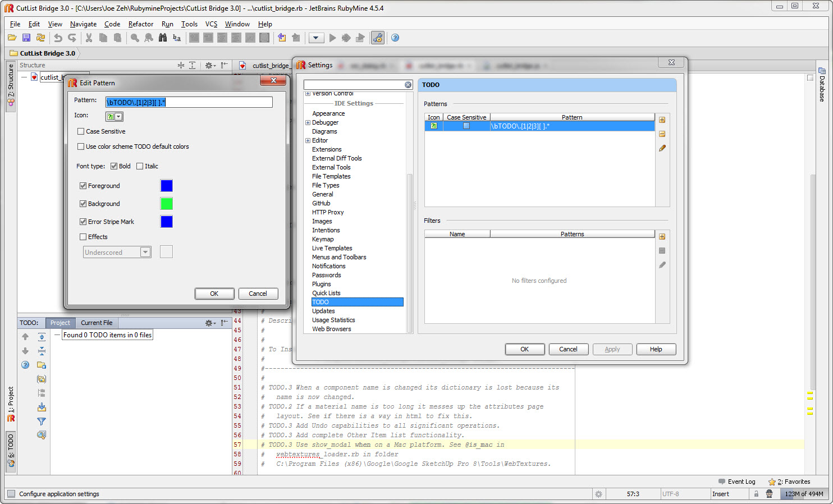Uncheck the Error Stripe Mark checkbox

pyautogui.click(x=83, y=222)
